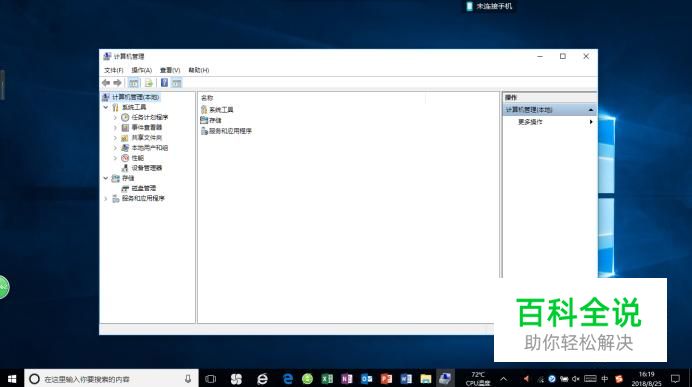This screenshot has height=387, width=692.
Task: Select 本地用户和组 icon in tree
Action: click(125, 148)
